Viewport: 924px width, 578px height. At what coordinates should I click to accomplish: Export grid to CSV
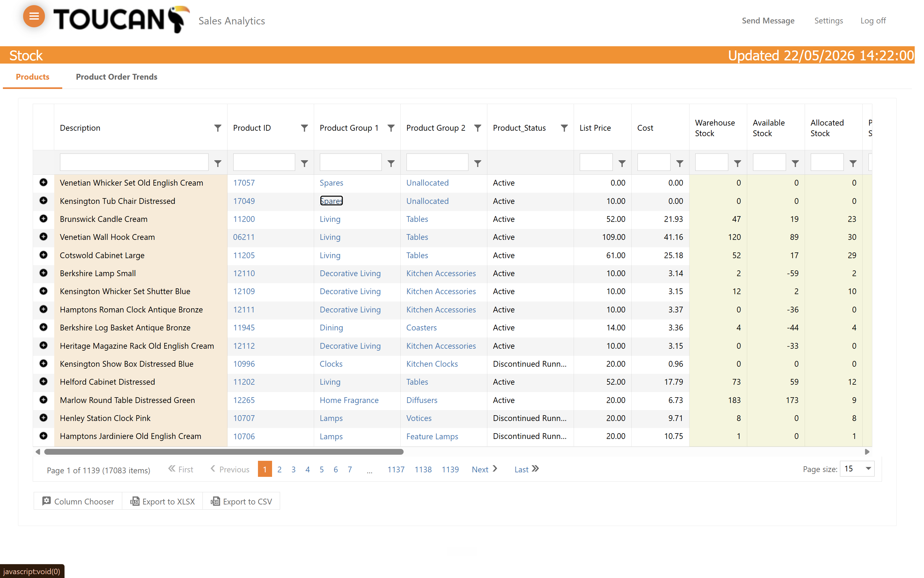click(x=241, y=501)
